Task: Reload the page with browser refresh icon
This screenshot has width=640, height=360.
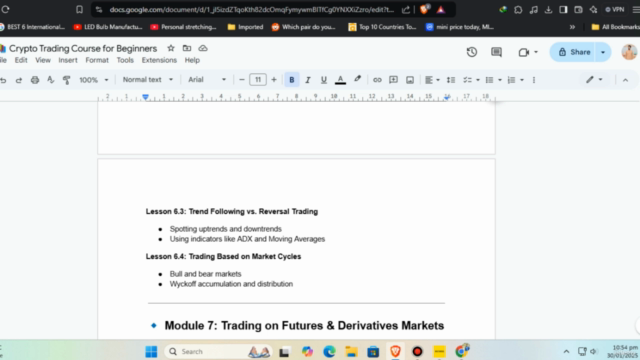Action: point(5,9)
